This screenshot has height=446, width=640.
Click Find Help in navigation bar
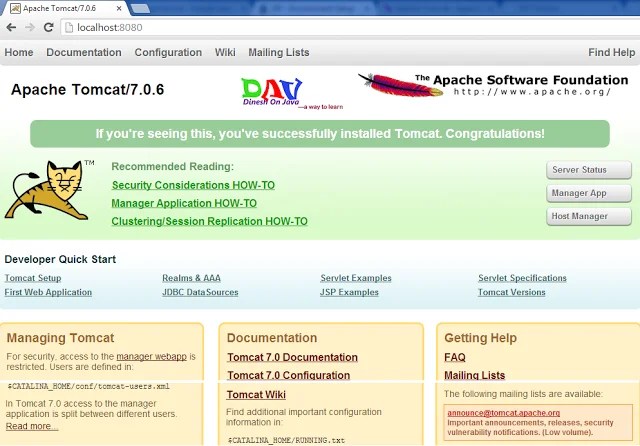pos(611,52)
